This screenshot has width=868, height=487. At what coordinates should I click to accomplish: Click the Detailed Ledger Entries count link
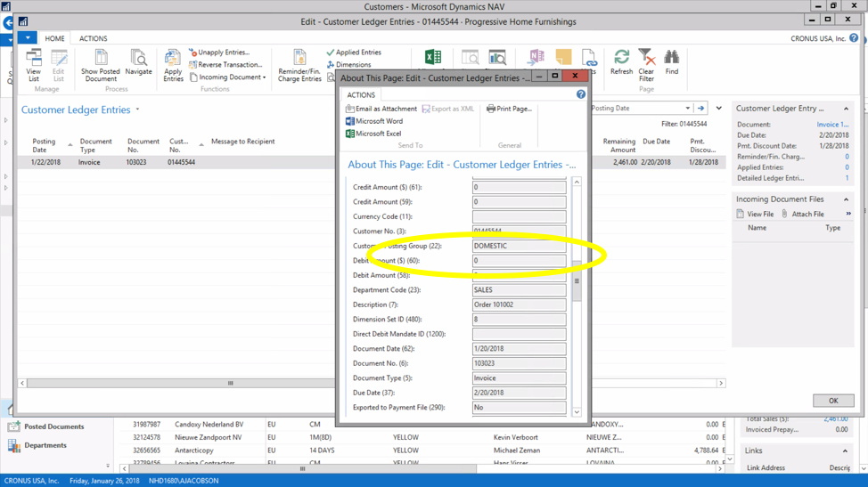(847, 178)
